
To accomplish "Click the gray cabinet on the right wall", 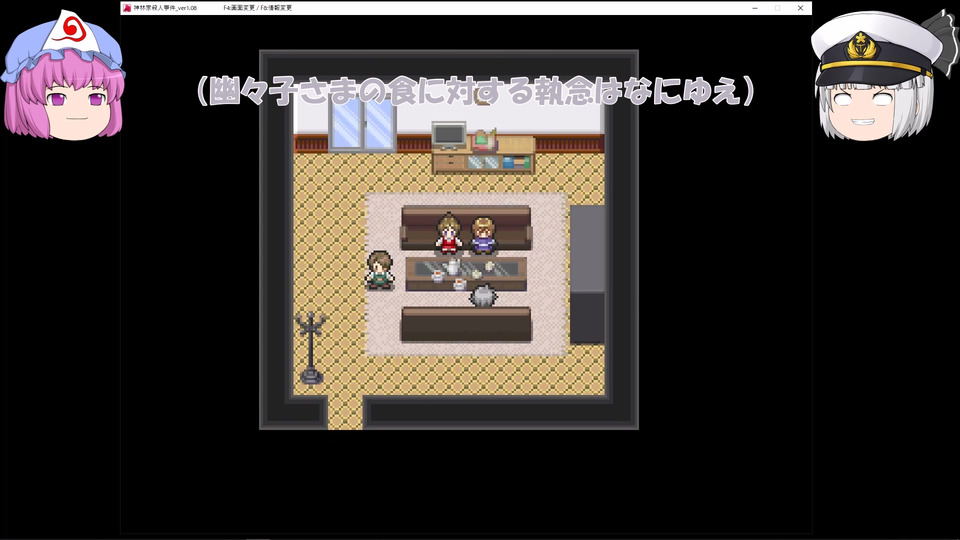I will (587, 274).
